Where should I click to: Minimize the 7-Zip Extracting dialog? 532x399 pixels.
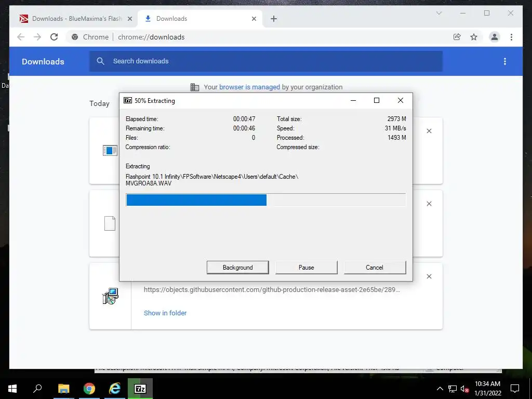[x=353, y=100]
